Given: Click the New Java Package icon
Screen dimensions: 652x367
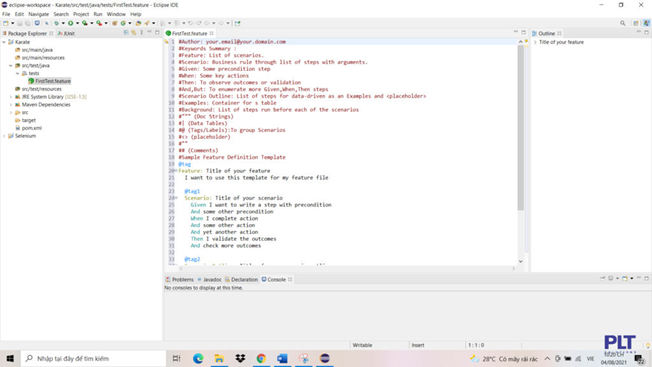Looking at the screenshot, I should (x=115, y=23).
